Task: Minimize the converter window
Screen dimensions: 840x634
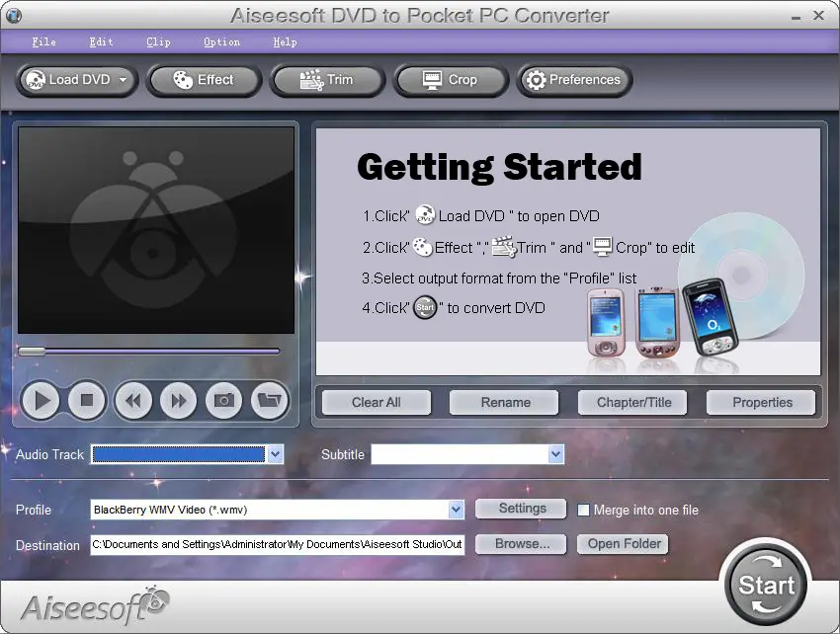Action: (797, 17)
